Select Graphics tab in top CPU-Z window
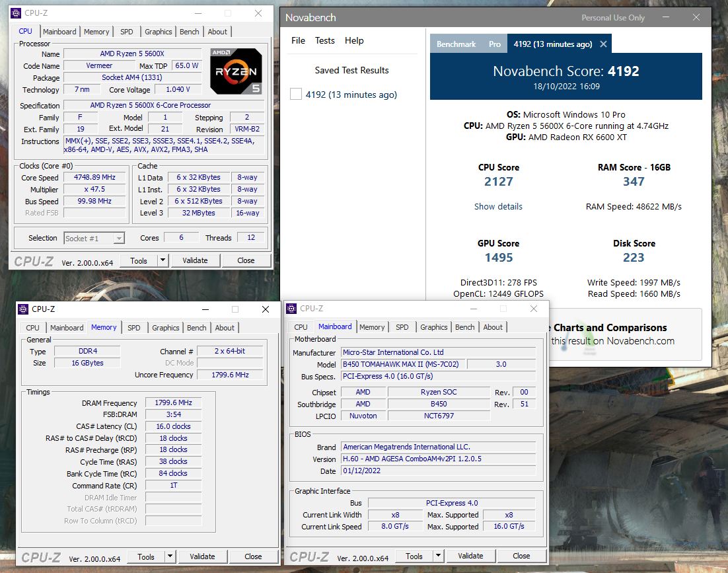 [x=158, y=32]
